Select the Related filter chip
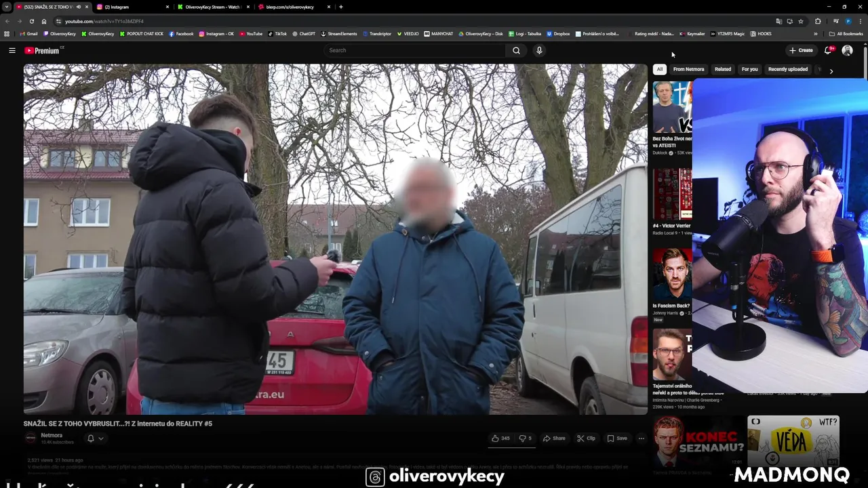 coord(723,69)
